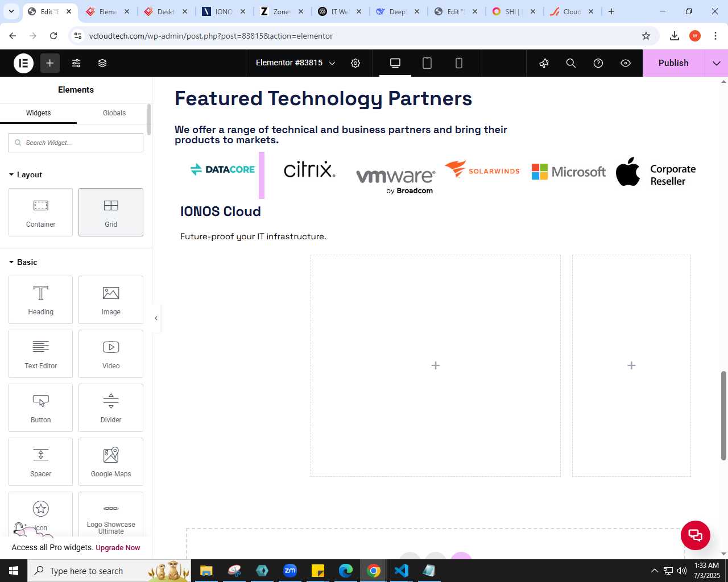Bookmark this page with star icon
The width and height of the screenshot is (728, 582).
tap(646, 36)
